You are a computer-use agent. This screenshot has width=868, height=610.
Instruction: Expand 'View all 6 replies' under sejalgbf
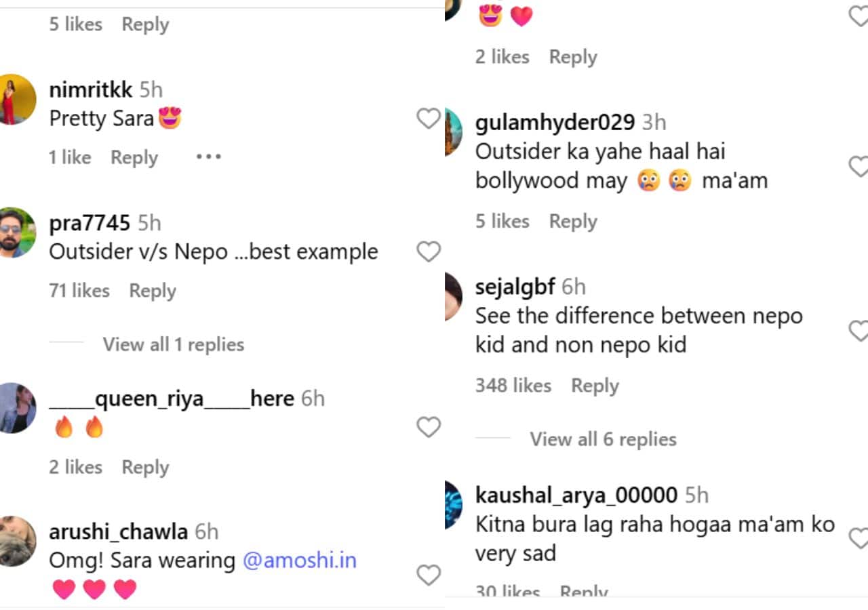(x=603, y=439)
